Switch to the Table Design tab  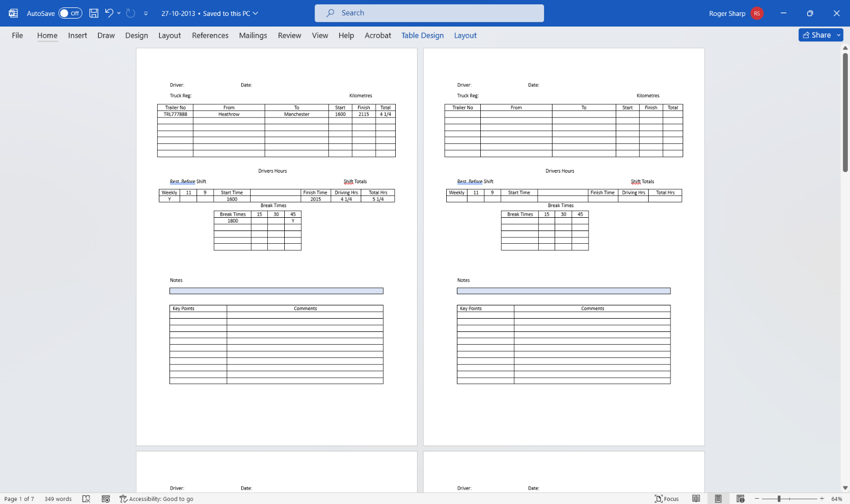pos(422,35)
